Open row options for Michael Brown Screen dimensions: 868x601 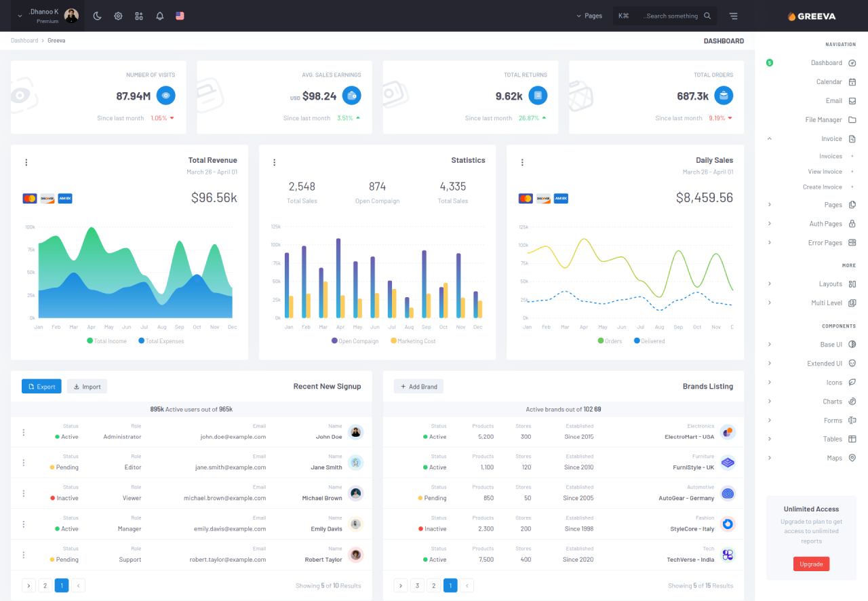24,493
